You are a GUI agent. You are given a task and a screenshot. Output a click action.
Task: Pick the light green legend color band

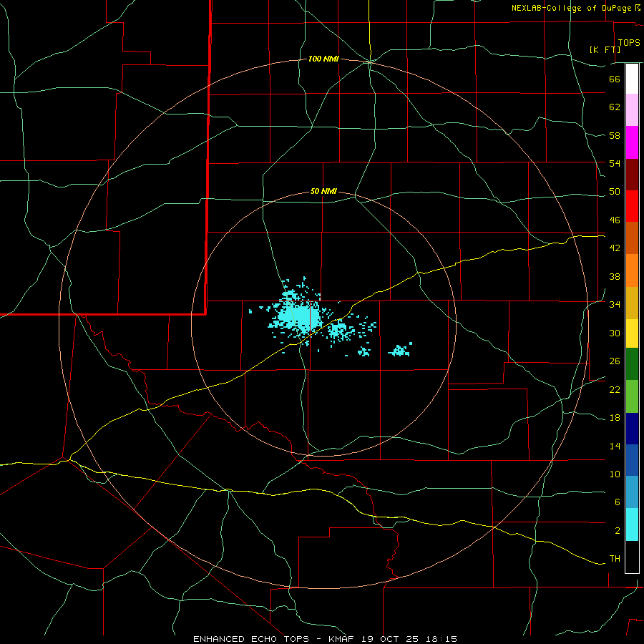(632, 396)
